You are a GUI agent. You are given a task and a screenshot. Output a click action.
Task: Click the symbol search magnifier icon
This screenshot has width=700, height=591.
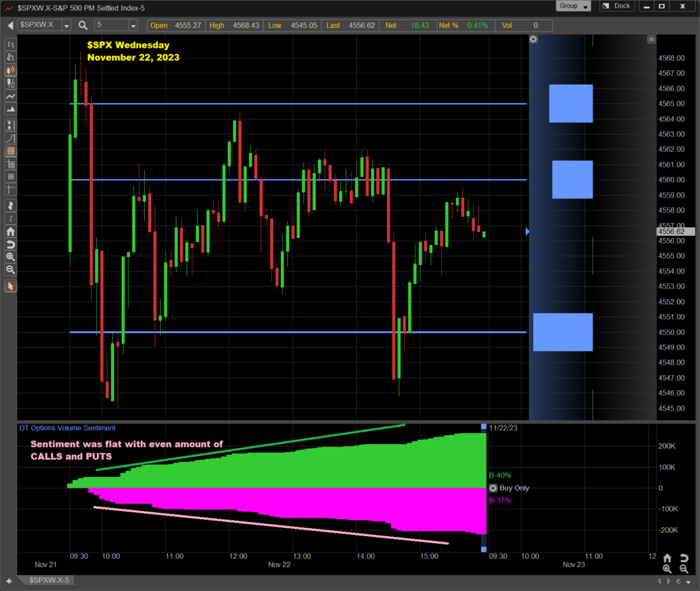point(83,25)
